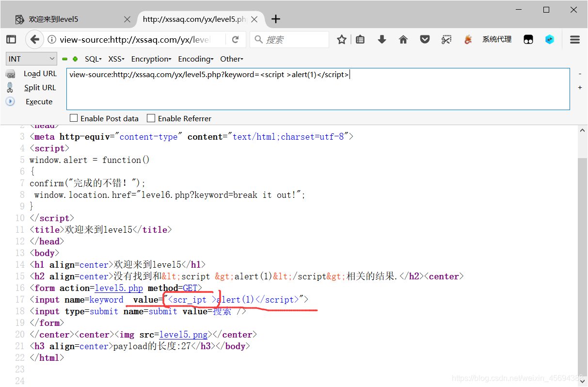Click the extension icon left of 系统代理
The image size is (588, 387).
point(468,40)
